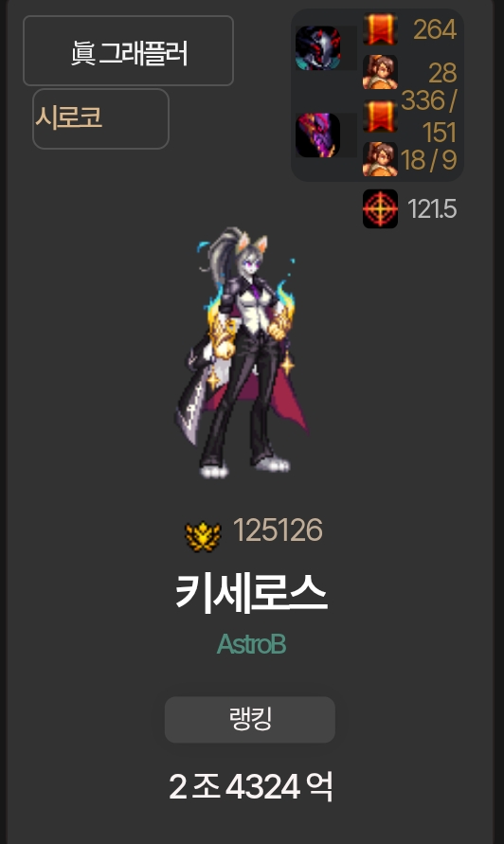
Task: Click the character face icon beside 28
Action: (x=380, y=72)
